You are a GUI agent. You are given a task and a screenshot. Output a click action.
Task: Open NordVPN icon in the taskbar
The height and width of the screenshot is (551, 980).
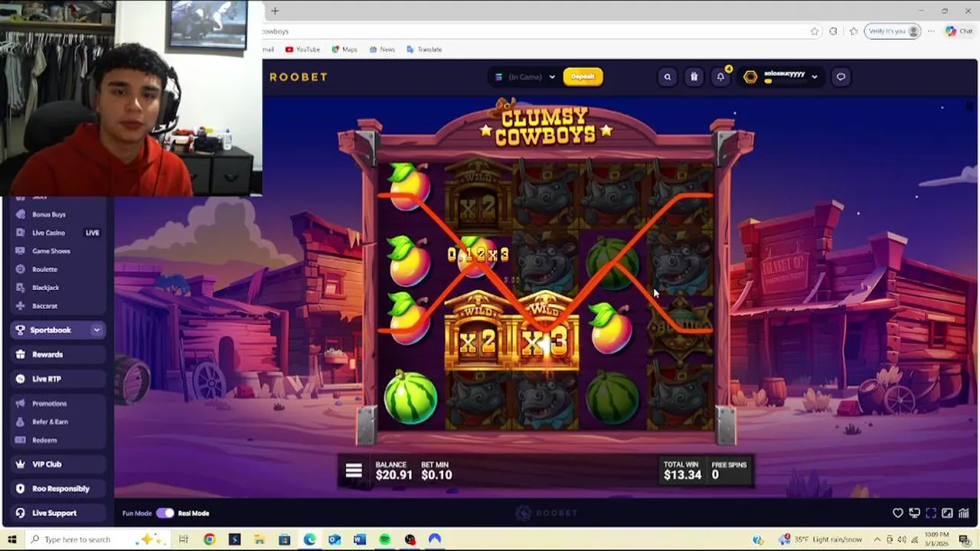[x=435, y=540]
